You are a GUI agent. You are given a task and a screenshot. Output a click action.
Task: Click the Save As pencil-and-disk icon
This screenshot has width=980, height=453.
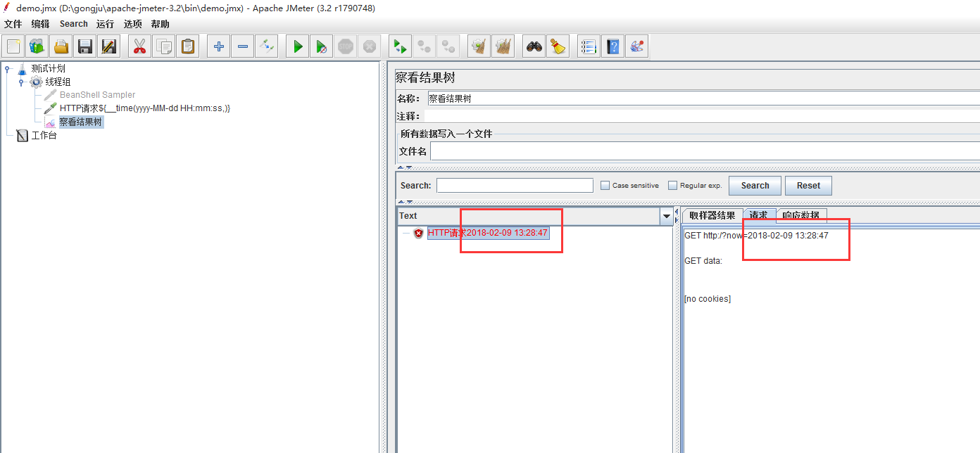pyautogui.click(x=109, y=46)
